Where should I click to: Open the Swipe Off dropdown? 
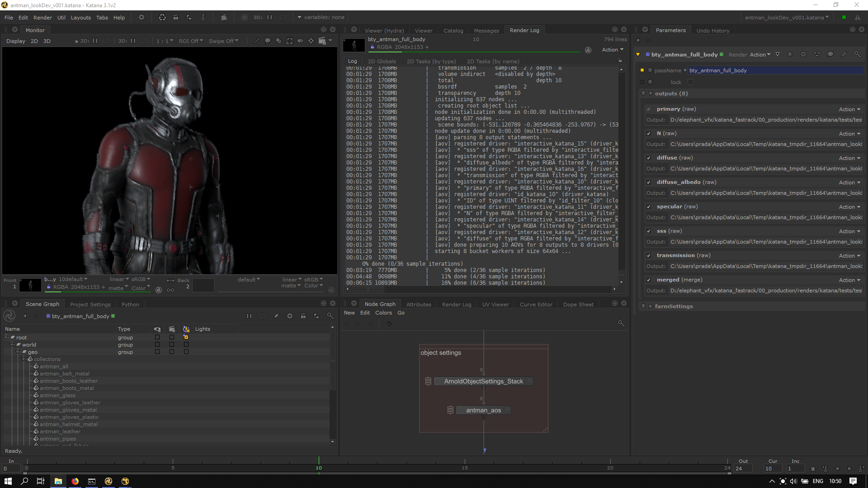(x=223, y=41)
